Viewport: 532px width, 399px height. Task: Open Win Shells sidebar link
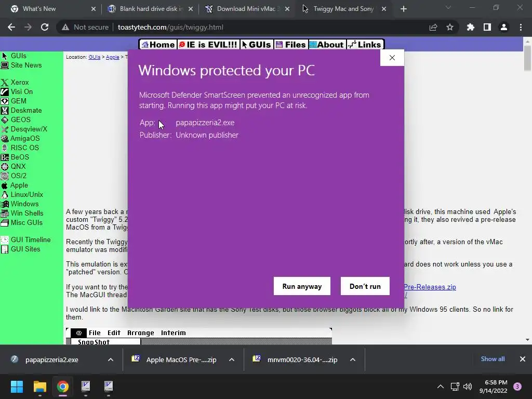click(x=27, y=213)
